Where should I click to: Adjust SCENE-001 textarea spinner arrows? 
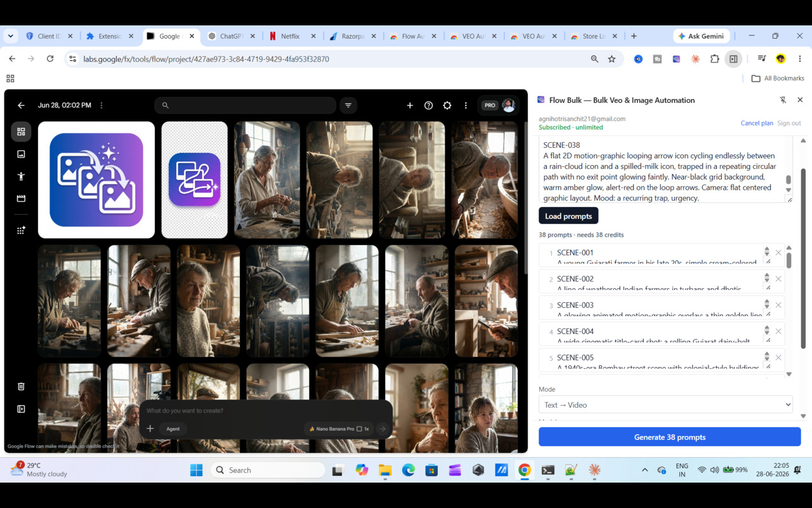pyautogui.click(x=767, y=252)
